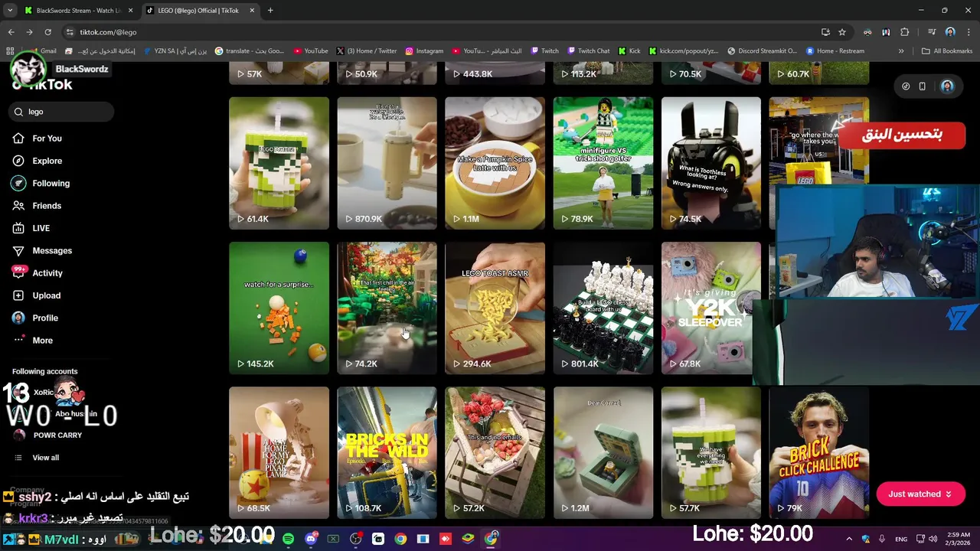The height and width of the screenshot is (551, 980).
Task: Open the autumn garden video with 74.2K views
Action: 387,308
